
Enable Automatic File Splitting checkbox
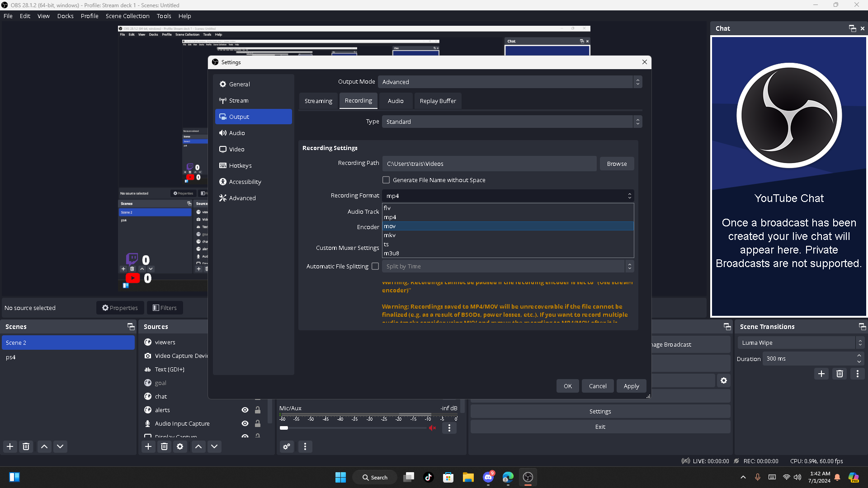[375, 266]
